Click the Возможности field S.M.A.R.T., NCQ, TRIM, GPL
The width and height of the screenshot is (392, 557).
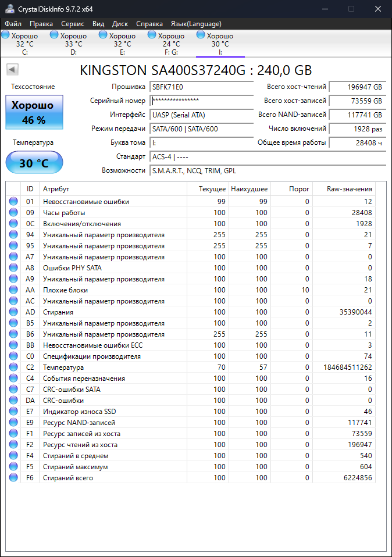click(268, 171)
